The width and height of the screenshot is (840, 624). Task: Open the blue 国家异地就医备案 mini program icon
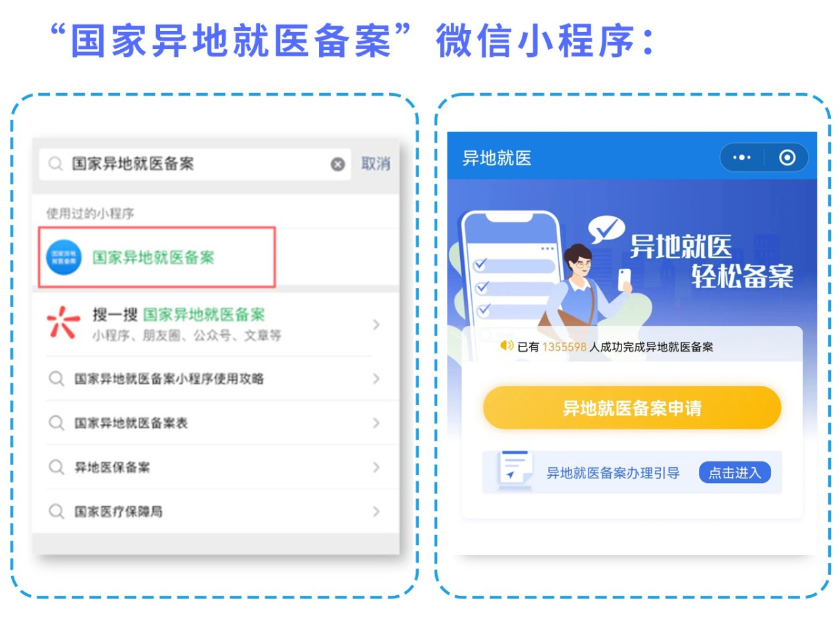[x=64, y=258]
